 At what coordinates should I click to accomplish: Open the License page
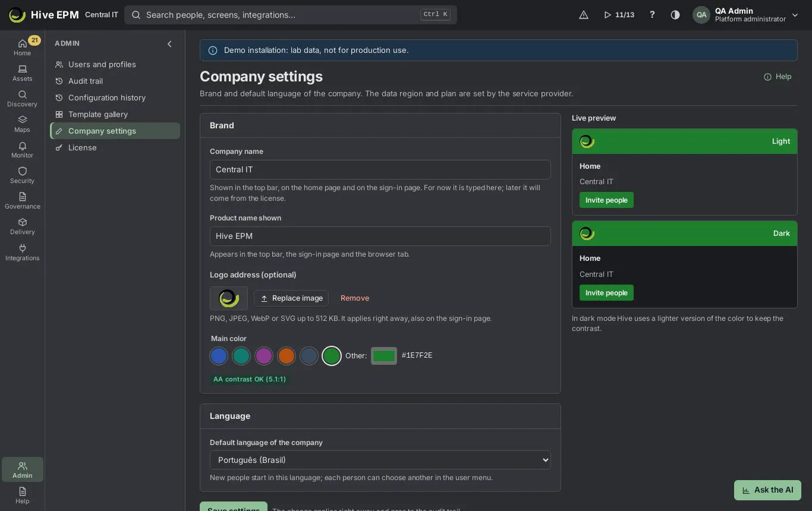(115, 147)
